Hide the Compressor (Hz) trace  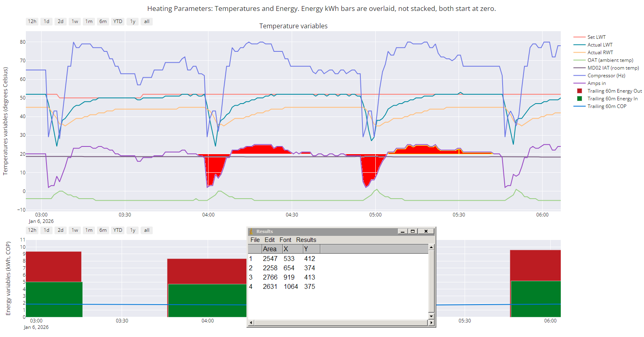(x=606, y=76)
